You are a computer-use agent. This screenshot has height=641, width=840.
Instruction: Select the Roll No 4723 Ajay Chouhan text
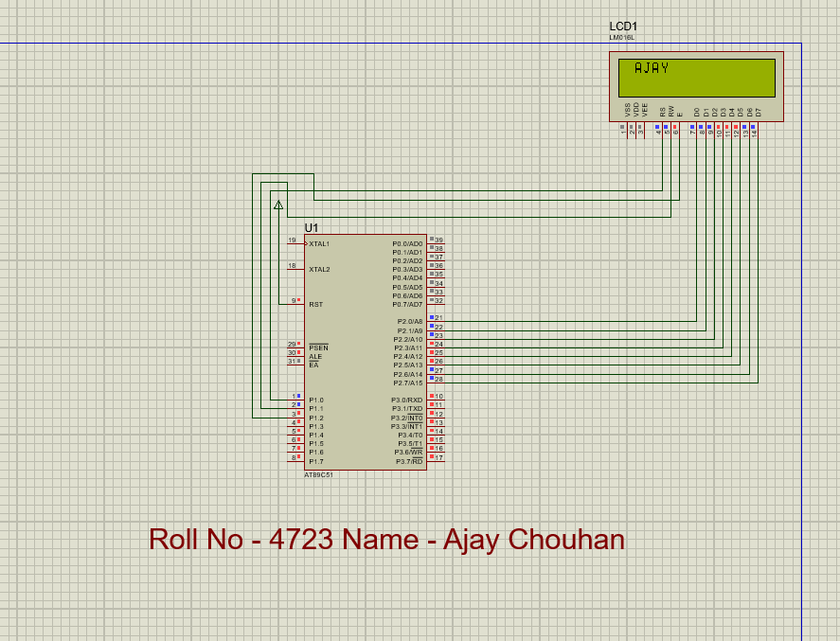click(x=386, y=540)
